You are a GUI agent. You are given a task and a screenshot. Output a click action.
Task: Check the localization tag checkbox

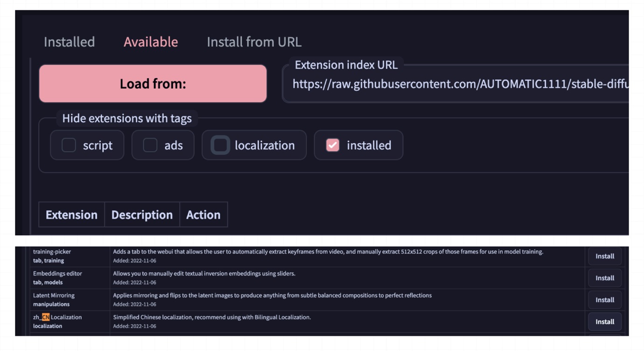(220, 145)
